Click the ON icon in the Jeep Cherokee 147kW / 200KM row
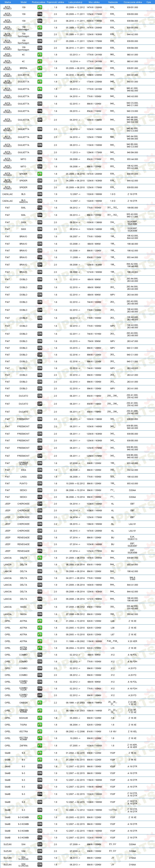Screen dimensions: 155x868 (x=40, y=531)
